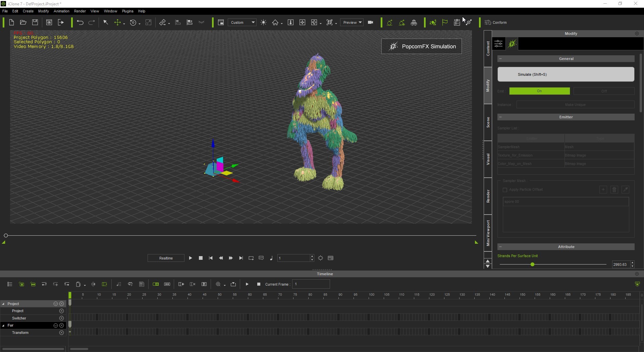
Task: Play the viewport animation
Action: (x=191, y=258)
